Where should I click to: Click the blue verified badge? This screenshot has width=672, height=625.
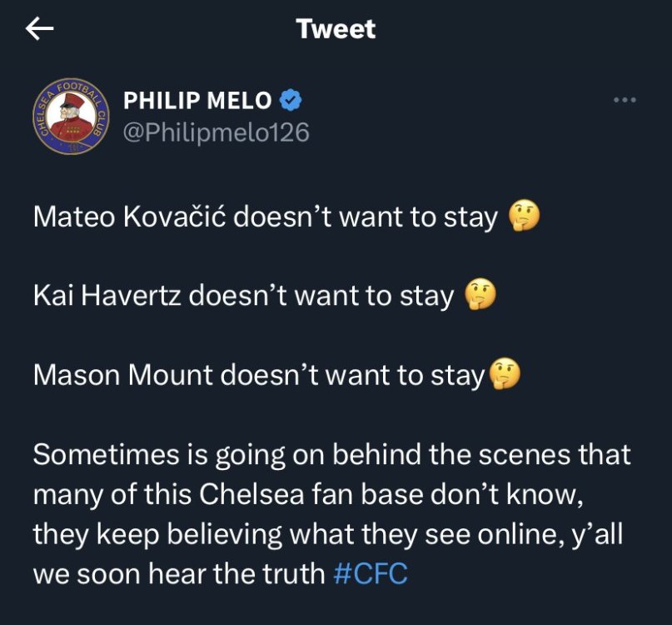tap(291, 100)
